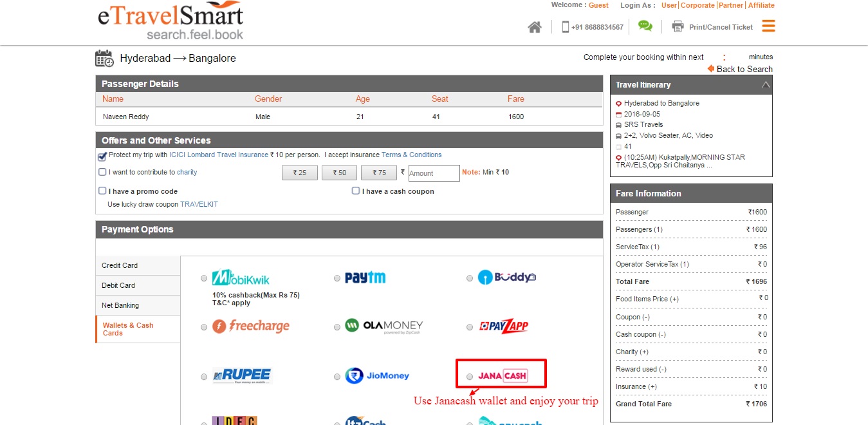Open the Net Banking payment tab
868x425 pixels.
pos(138,305)
